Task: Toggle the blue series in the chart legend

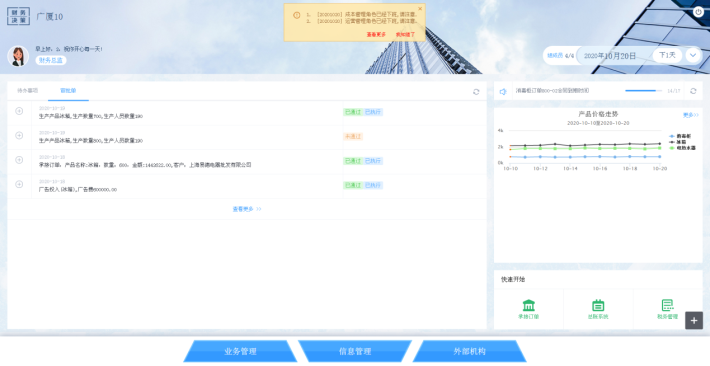Action: coord(680,136)
